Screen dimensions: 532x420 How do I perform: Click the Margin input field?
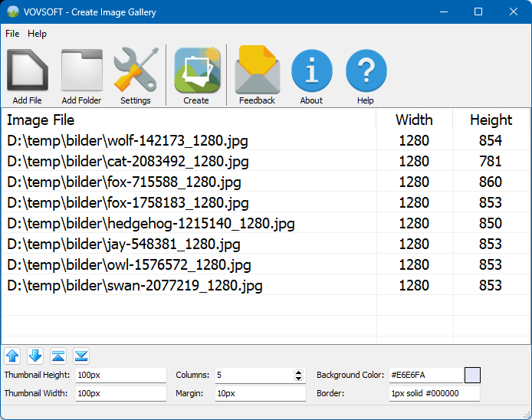click(x=261, y=393)
